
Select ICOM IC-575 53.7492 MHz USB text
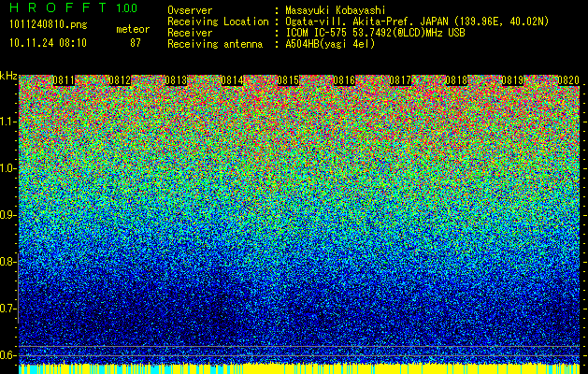375,33
